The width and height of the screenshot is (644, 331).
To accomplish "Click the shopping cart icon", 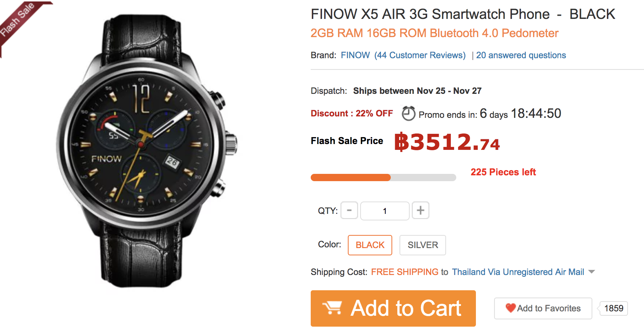I will [332, 308].
